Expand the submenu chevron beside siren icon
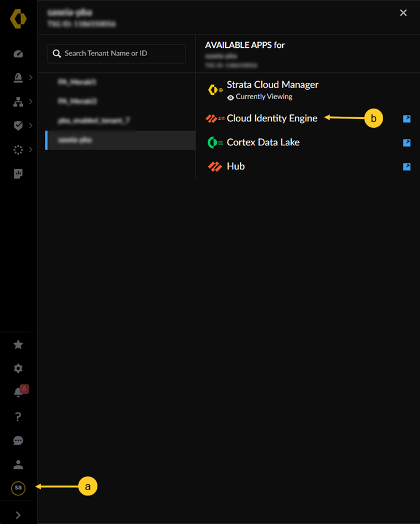Screen dimensions: 420x524 coord(30,78)
